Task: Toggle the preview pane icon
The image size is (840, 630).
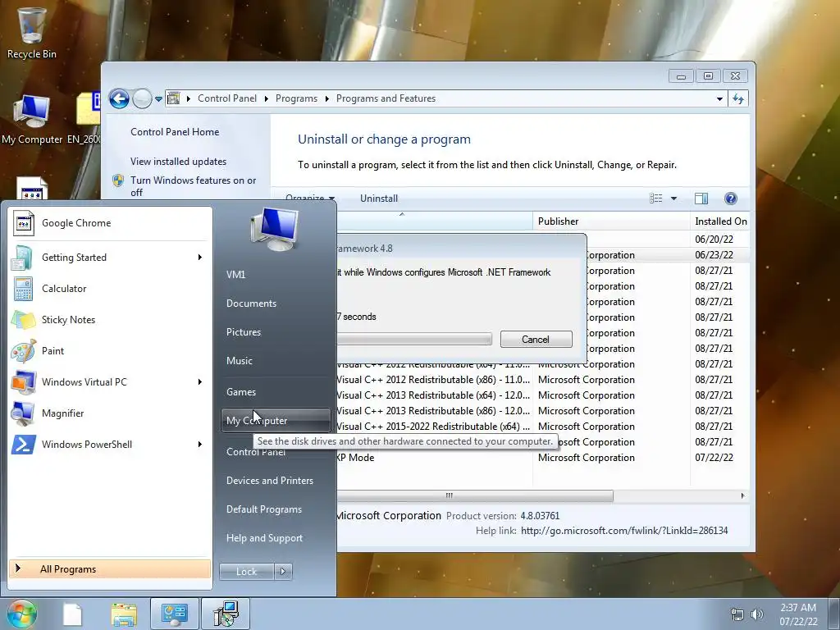Action: pos(701,199)
